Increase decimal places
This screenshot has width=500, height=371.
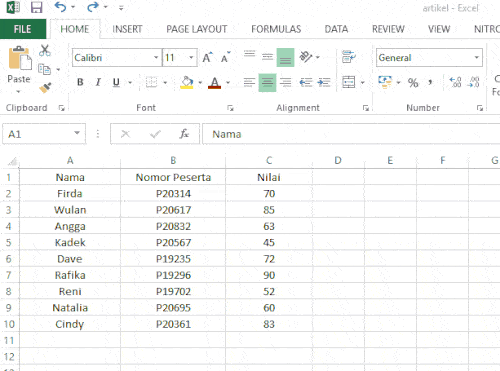click(x=455, y=82)
